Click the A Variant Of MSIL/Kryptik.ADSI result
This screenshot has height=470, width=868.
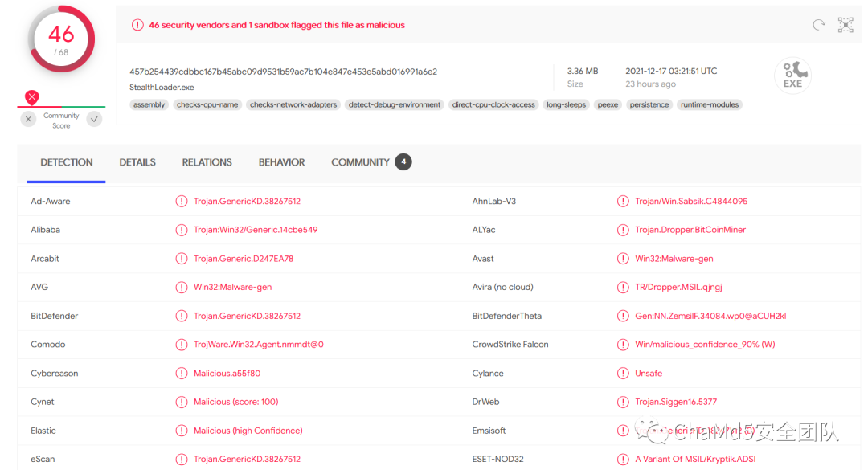click(695, 459)
